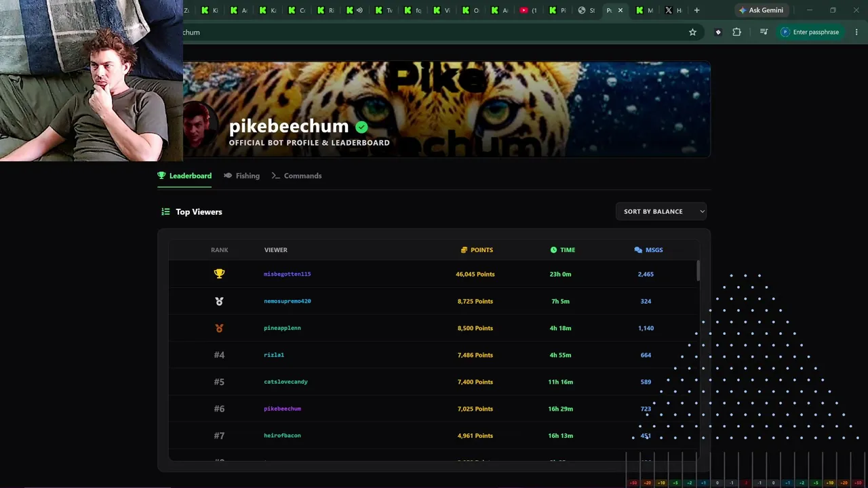Open viewer misbegotten115
Viewport: 868px width, 488px height.
pyautogui.click(x=288, y=274)
